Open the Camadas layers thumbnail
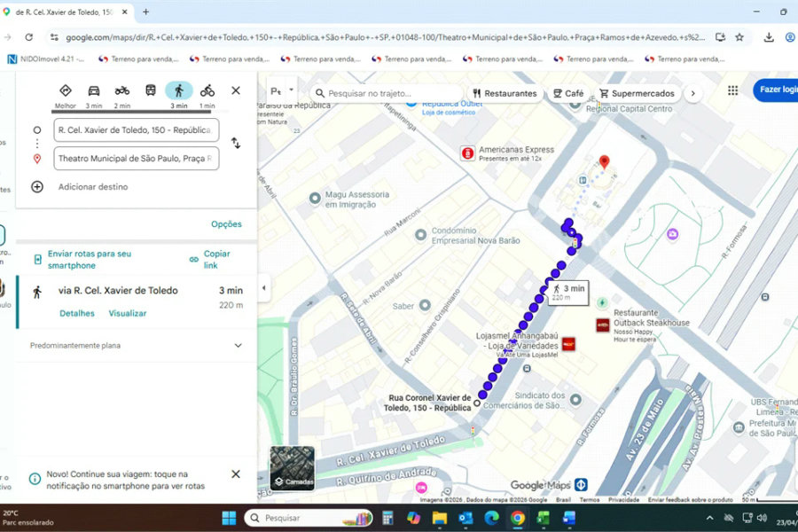798x532 pixels. [x=292, y=468]
